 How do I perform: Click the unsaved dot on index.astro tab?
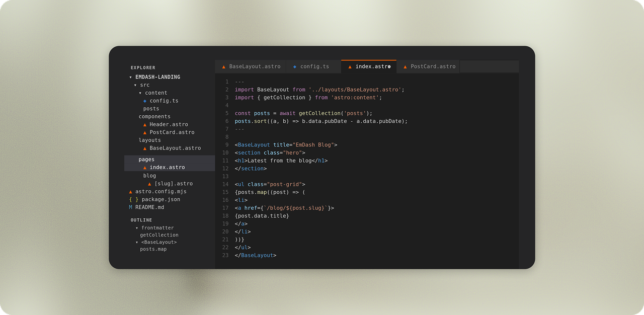[389, 67]
